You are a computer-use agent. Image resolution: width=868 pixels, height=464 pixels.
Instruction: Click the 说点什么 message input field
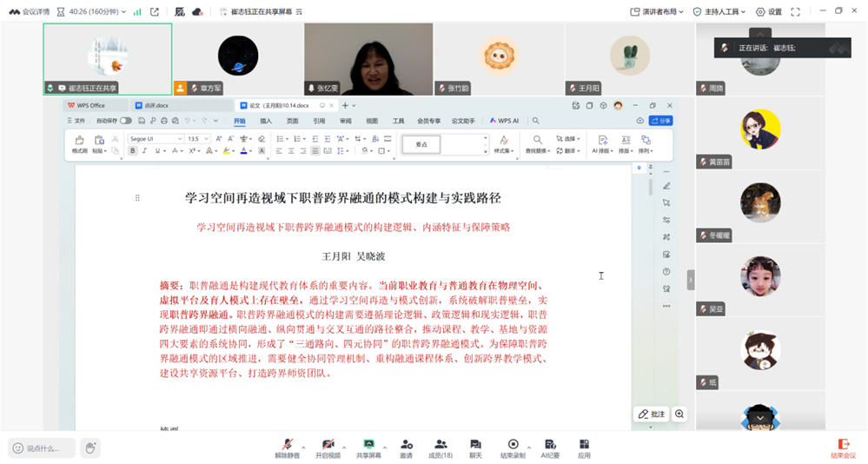[x=42, y=448]
